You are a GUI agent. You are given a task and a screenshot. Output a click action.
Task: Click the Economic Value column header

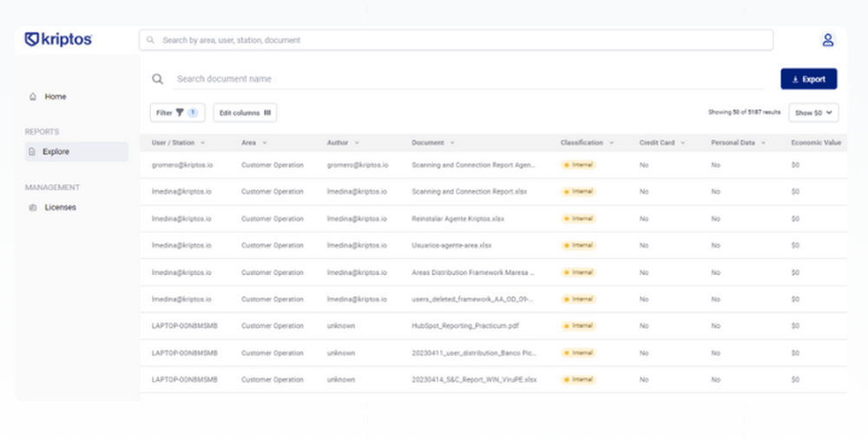[816, 143]
